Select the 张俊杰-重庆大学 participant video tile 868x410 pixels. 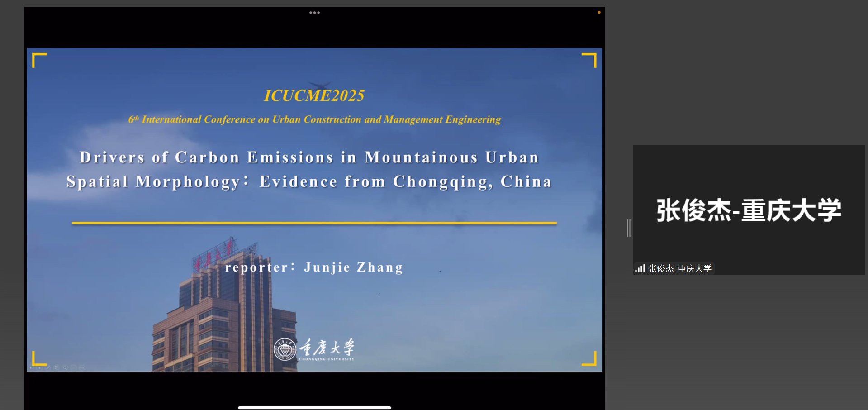[x=749, y=210]
